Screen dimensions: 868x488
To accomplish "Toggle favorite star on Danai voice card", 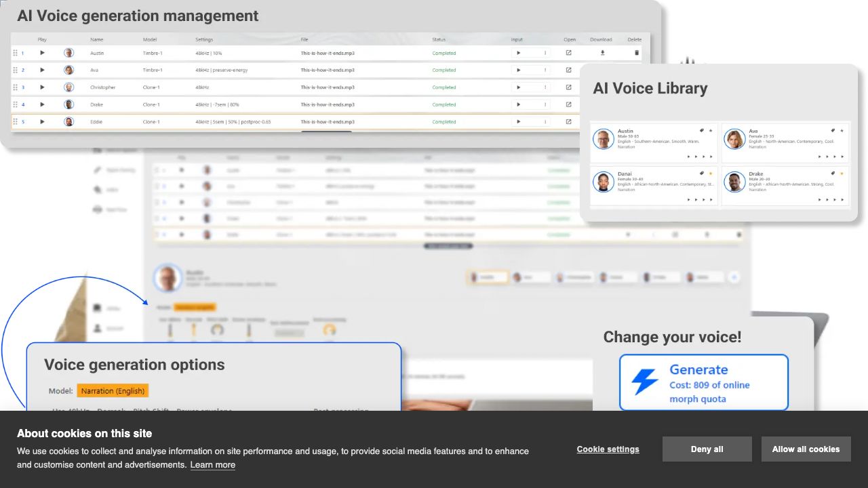I will [x=711, y=174].
